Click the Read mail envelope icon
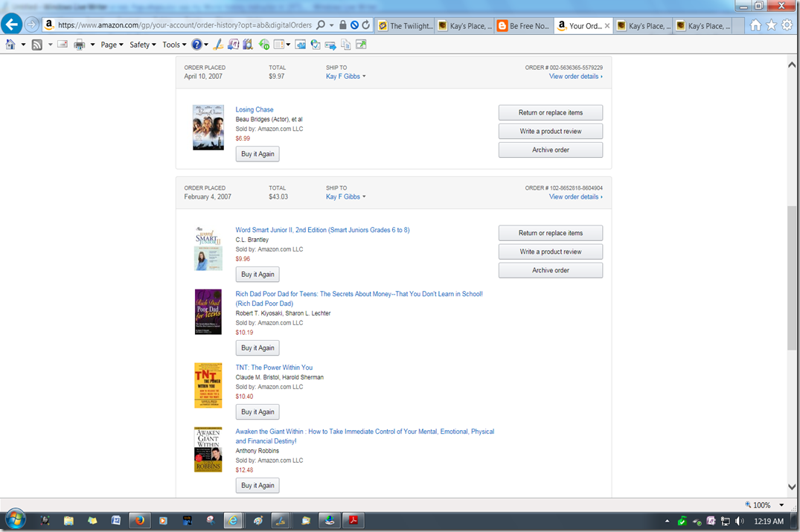The image size is (800, 532). tap(63, 45)
